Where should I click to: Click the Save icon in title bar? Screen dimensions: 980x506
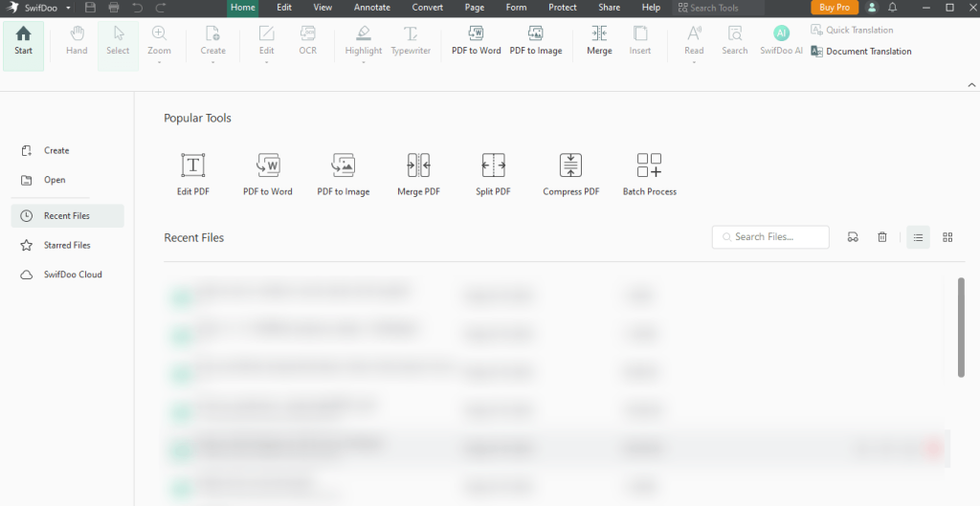pyautogui.click(x=90, y=8)
